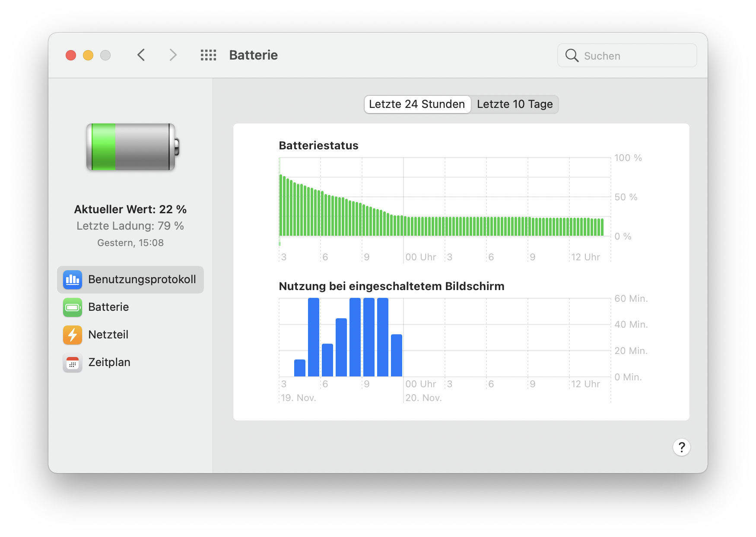The height and width of the screenshot is (537, 756).
Task: Click the forward navigation arrow
Action: (173, 55)
